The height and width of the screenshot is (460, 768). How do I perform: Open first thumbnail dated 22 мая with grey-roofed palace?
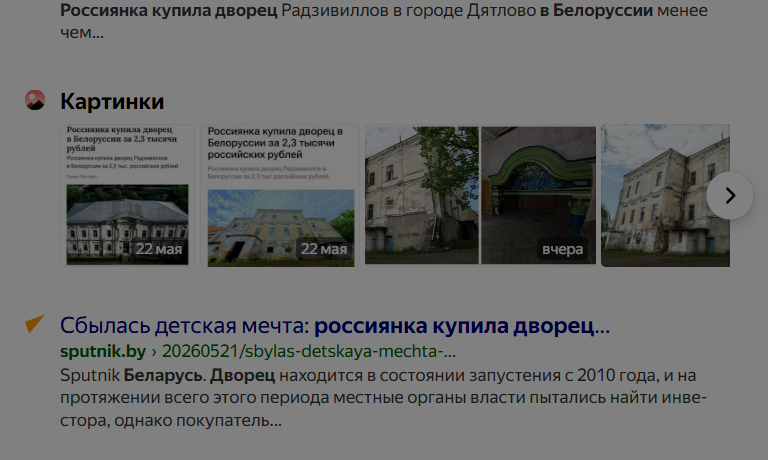127,195
